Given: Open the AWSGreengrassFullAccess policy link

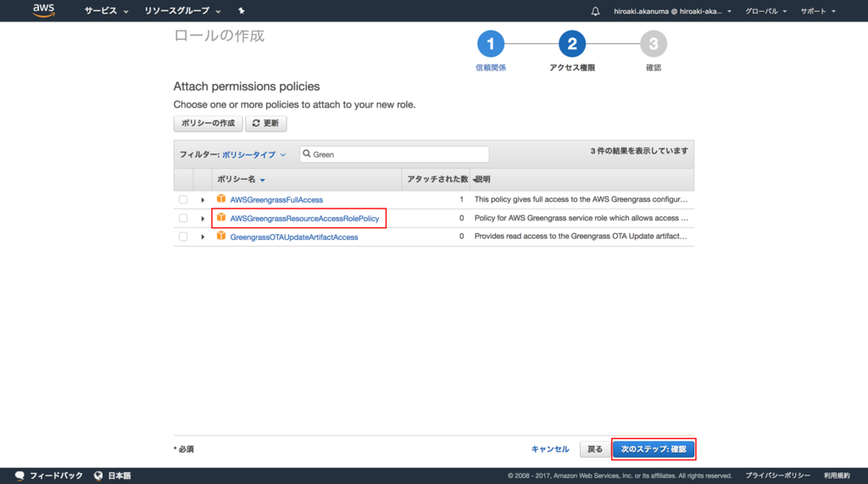Looking at the screenshot, I should pyautogui.click(x=276, y=200).
